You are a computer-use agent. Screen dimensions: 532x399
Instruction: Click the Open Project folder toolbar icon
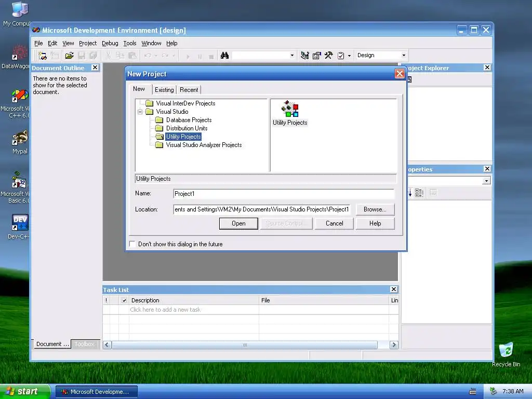pos(69,56)
